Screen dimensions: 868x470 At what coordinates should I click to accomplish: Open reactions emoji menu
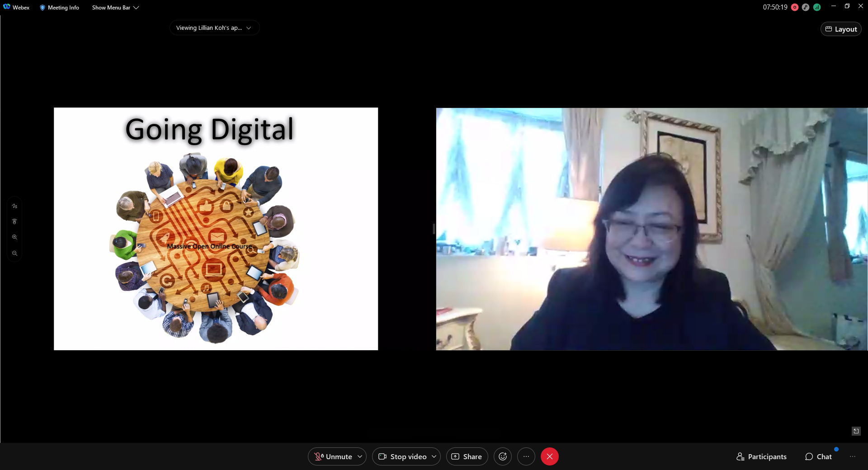[x=503, y=456]
